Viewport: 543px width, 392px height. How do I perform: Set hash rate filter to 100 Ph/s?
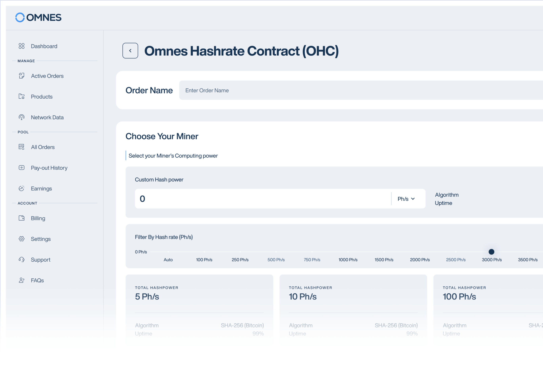click(x=204, y=260)
